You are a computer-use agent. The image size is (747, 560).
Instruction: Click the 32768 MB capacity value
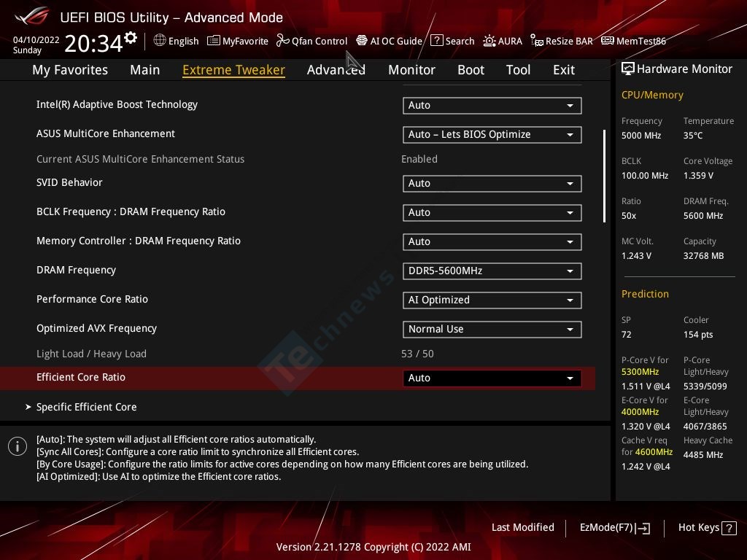(x=704, y=256)
